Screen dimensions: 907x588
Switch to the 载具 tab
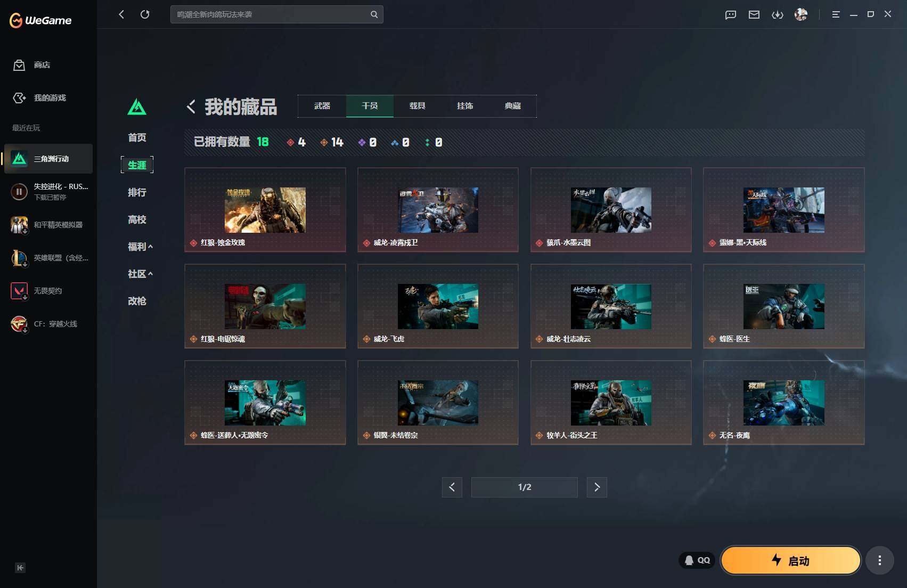[x=417, y=106]
